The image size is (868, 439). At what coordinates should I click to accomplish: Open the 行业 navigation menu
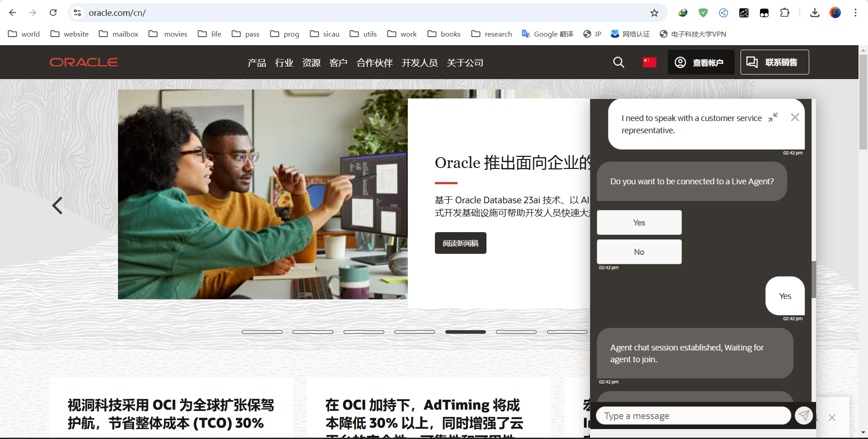[x=284, y=63]
